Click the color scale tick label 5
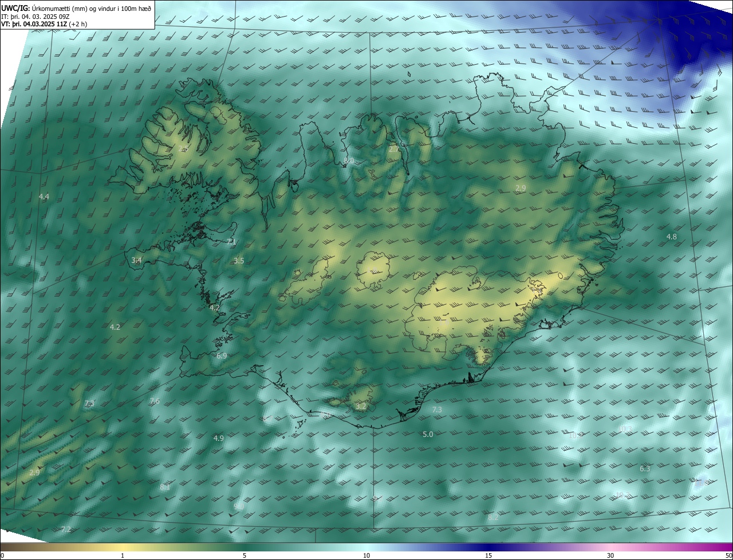733x560 pixels. (x=245, y=555)
